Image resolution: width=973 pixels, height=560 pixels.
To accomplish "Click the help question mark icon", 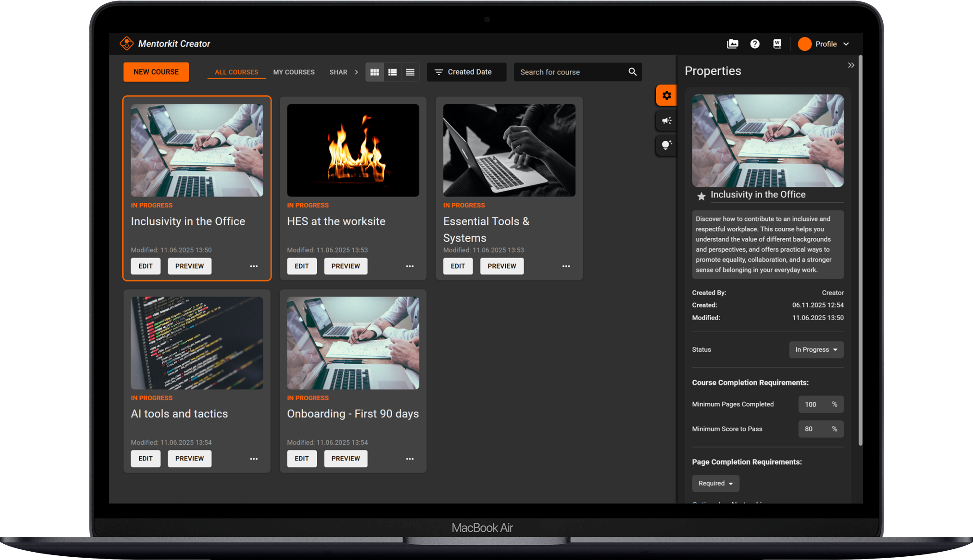I will click(755, 44).
